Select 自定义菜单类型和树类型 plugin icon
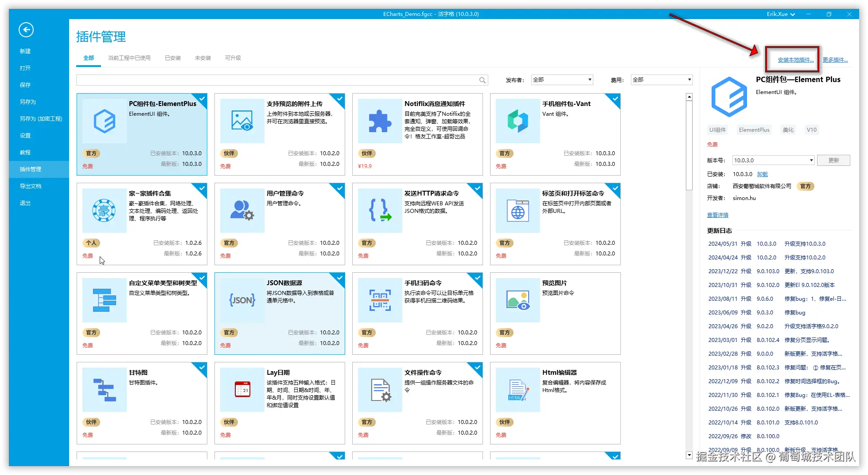The image size is (868, 475). pos(105,300)
